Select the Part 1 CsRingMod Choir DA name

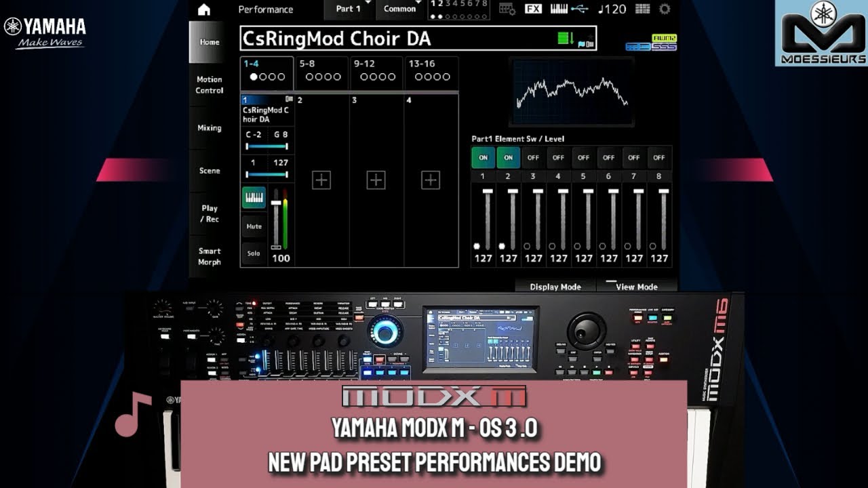tap(267, 115)
